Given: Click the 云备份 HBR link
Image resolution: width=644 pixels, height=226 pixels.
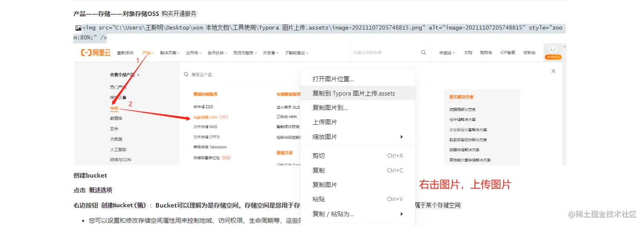Looking at the screenshot, I should tap(287, 117).
